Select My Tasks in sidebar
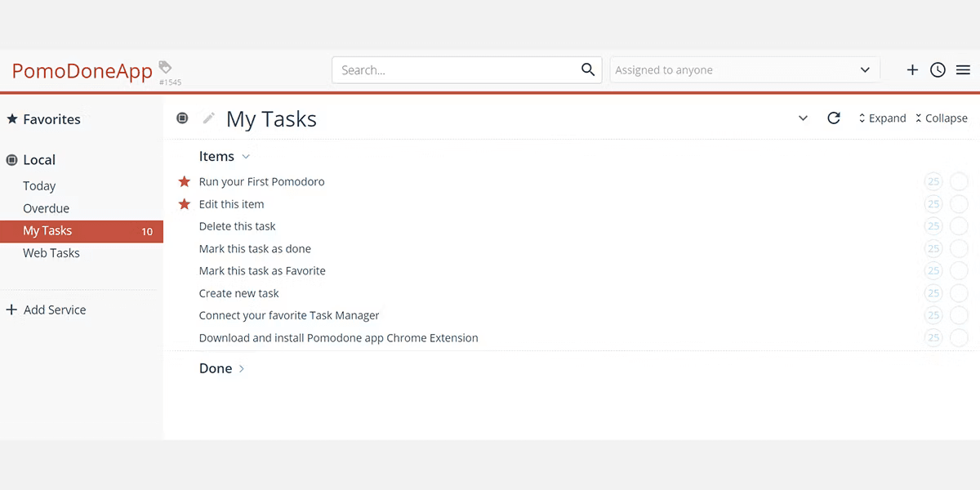This screenshot has height=490, width=980. pyautogui.click(x=82, y=231)
